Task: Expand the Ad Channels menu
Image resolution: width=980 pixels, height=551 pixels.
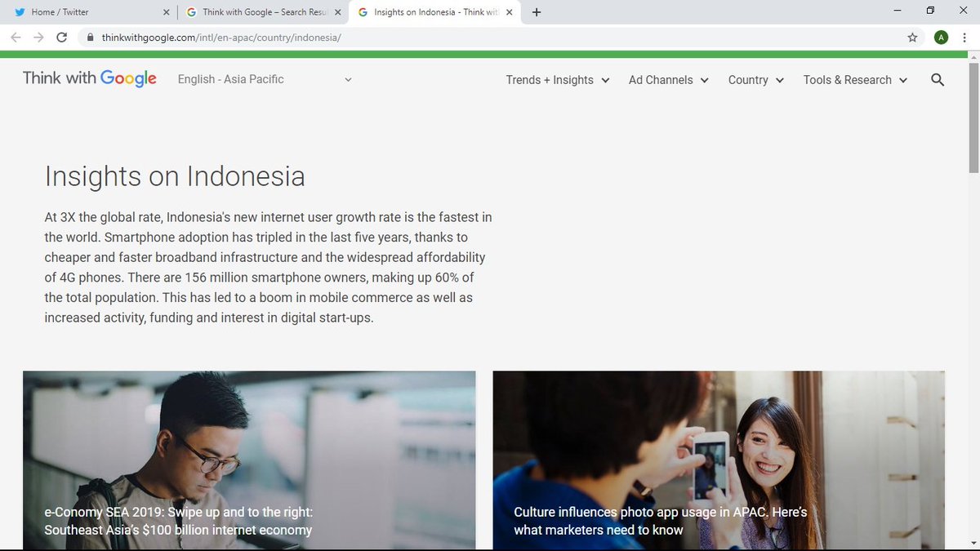Action: click(669, 80)
